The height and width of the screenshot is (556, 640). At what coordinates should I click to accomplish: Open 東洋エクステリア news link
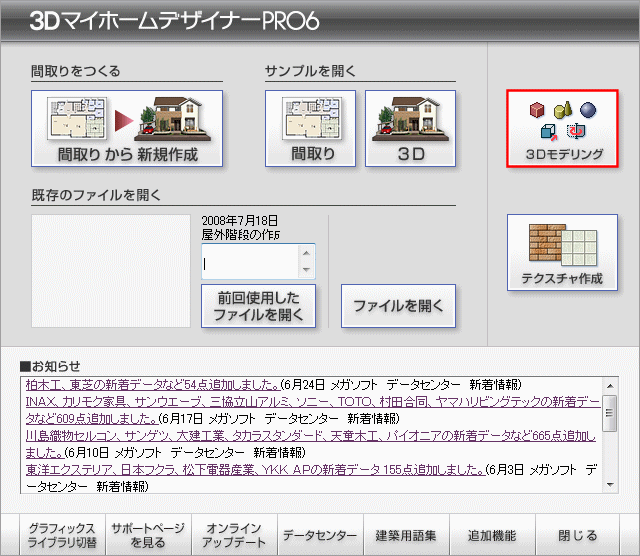[250, 469]
